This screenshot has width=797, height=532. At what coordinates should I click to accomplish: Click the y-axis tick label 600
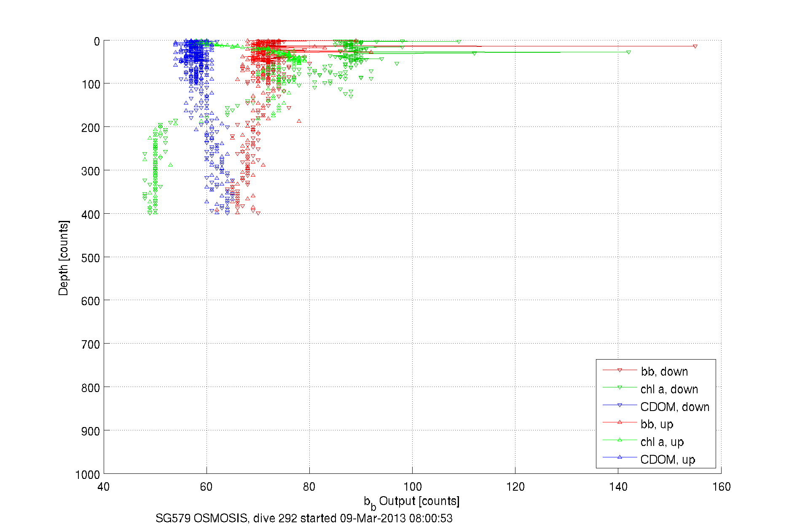coord(91,301)
